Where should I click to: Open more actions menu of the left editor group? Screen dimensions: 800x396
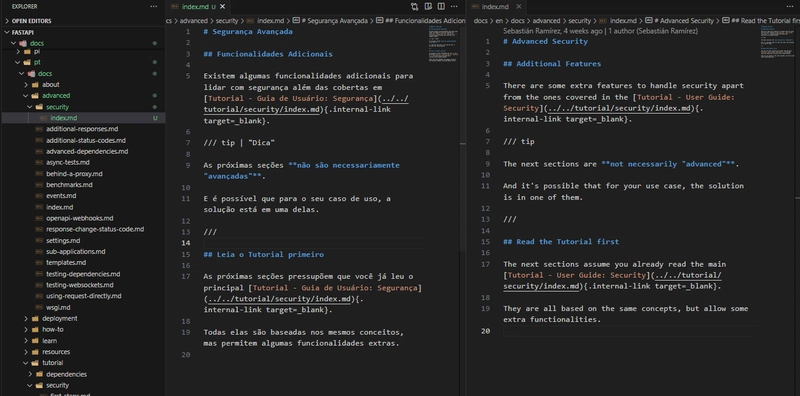point(454,7)
